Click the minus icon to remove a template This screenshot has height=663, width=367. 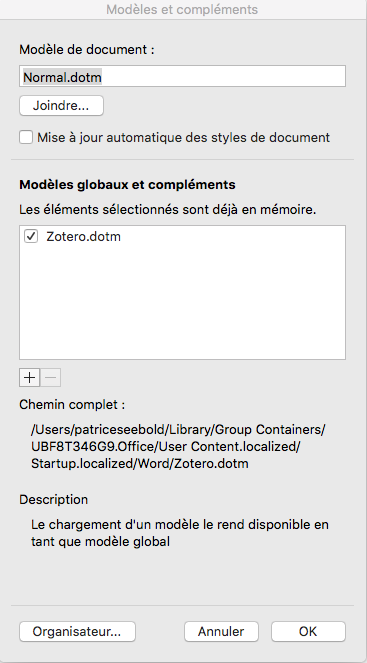51,378
